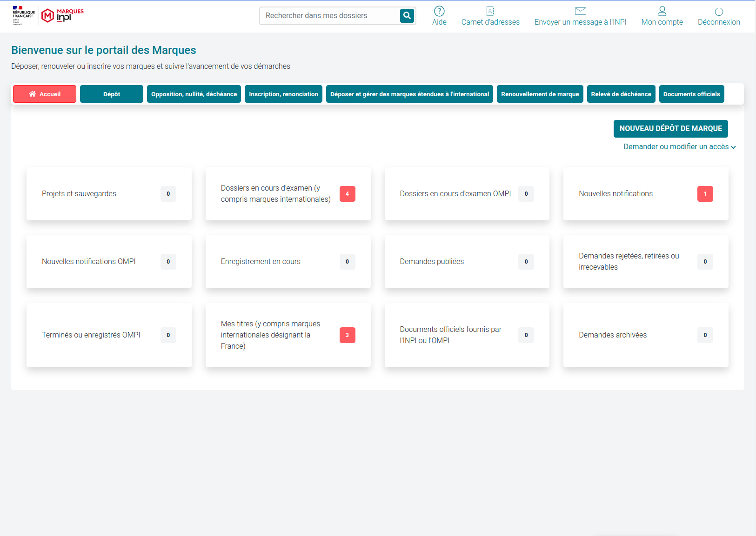Expand Demander ou modifier un accès

coord(679,147)
